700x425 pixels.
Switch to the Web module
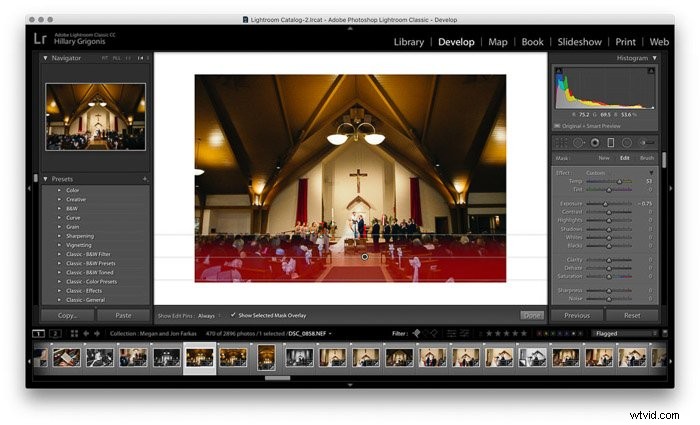tap(659, 42)
